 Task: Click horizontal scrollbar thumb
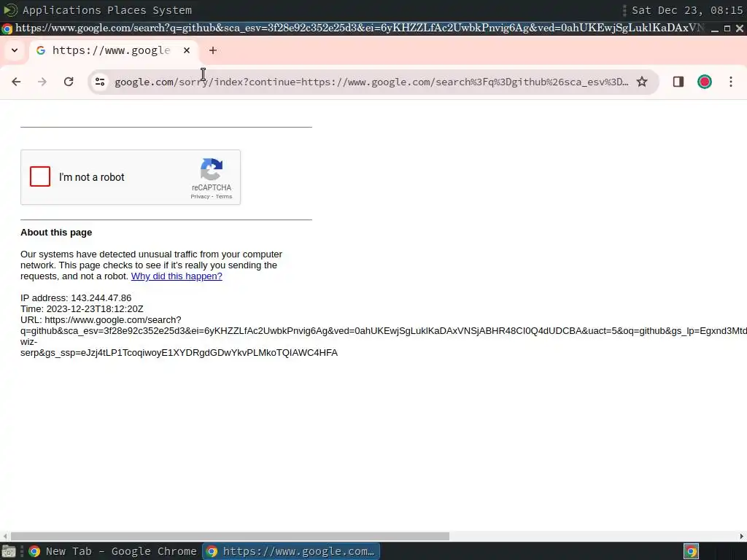[x=230, y=536]
